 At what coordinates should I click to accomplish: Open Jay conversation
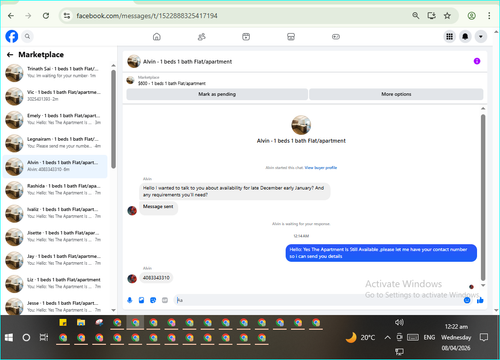pos(55,260)
